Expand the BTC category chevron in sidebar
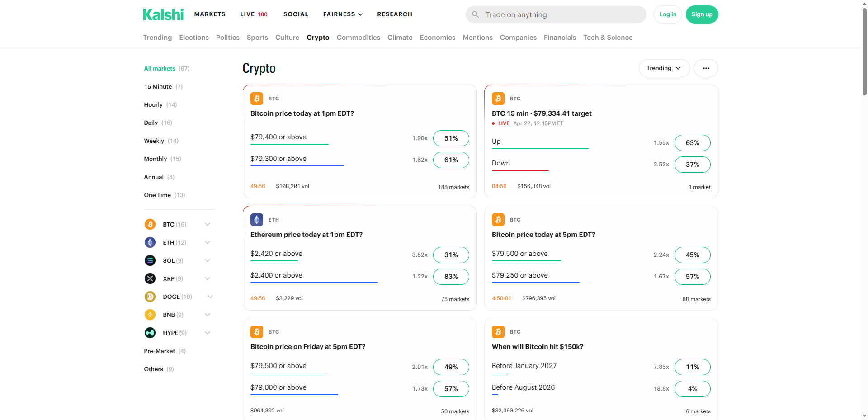 (208, 224)
